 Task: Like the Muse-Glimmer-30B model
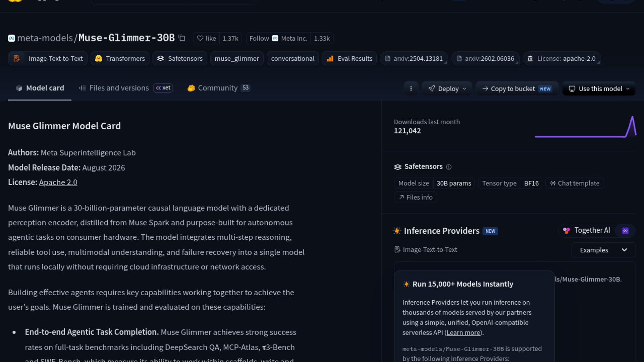click(x=206, y=38)
